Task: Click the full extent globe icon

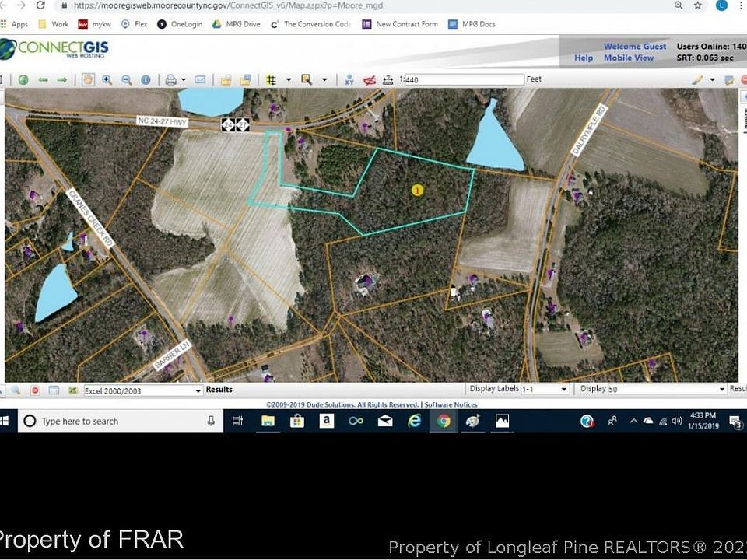Action: (23, 80)
